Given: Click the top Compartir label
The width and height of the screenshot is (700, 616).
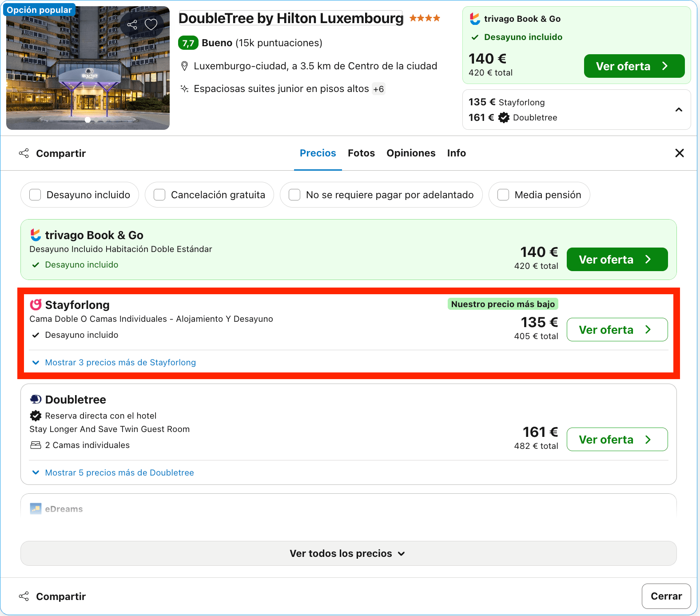Looking at the screenshot, I should coord(61,153).
